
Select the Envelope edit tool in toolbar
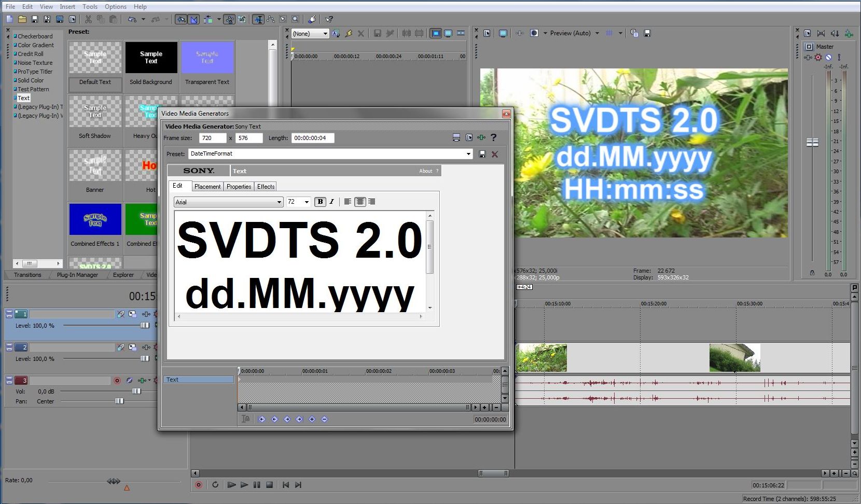271,19
